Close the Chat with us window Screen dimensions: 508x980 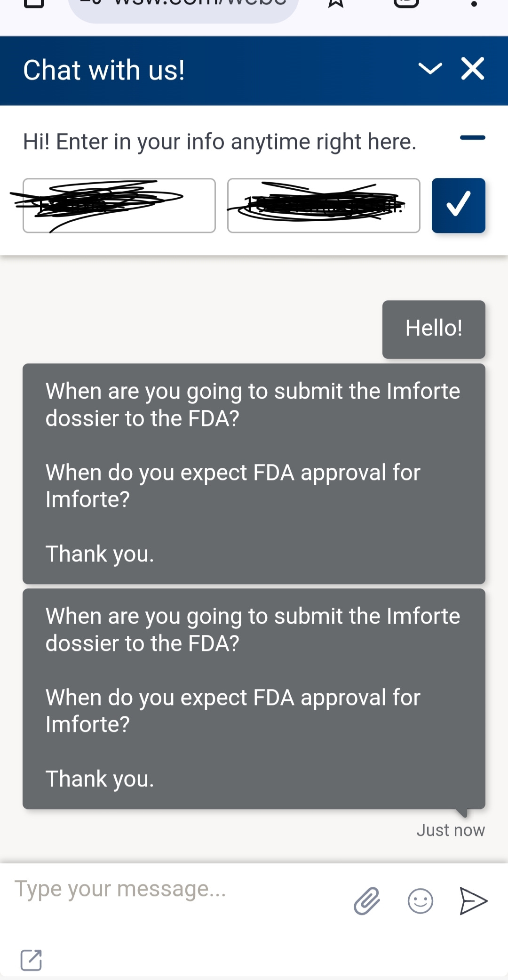(x=473, y=69)
